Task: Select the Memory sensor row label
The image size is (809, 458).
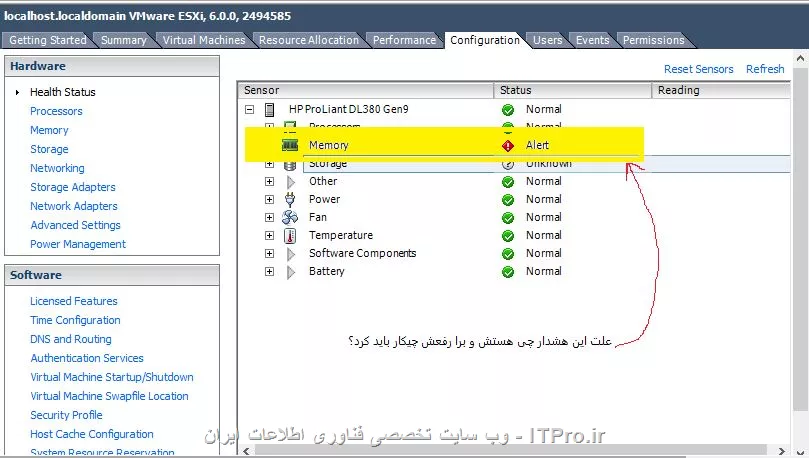Action: pos(329,145)
